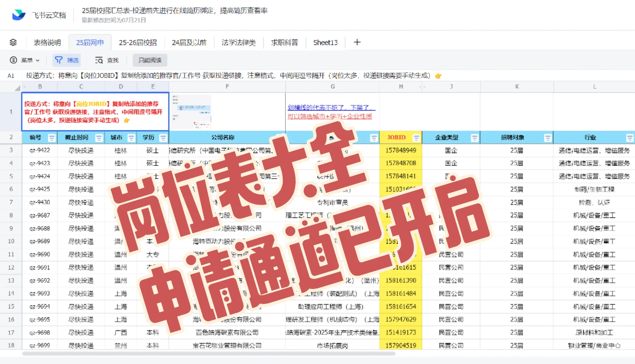Switch to the 25-26届校招 tab
Viewport: 635px width, 364px height.
(138, 42)
